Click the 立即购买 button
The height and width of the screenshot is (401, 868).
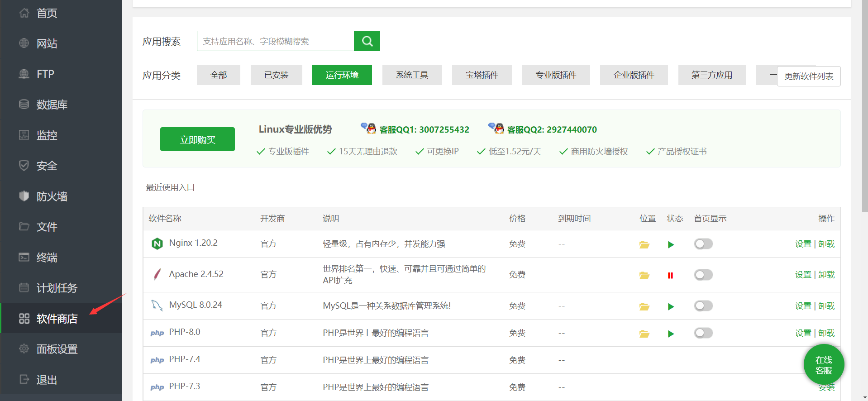[x=197, y=139]
